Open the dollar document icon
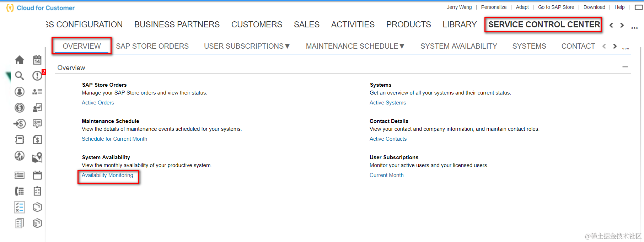 click(x=37, y=140)
